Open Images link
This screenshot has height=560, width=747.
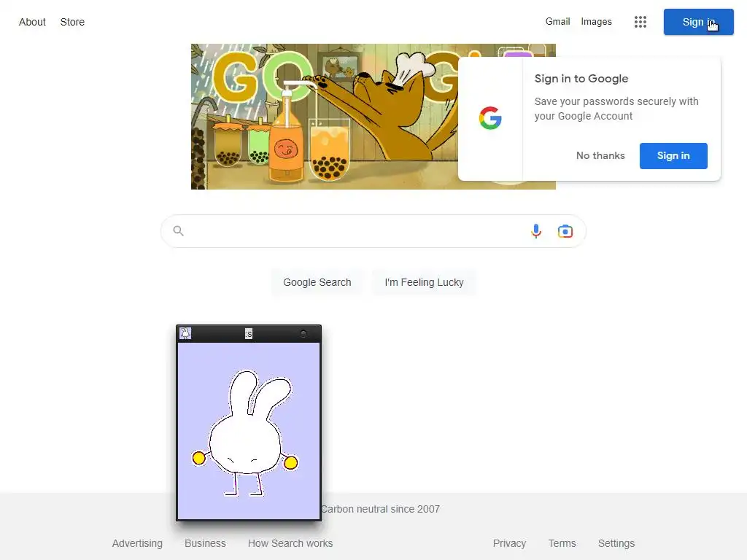[x=596, y=21]
